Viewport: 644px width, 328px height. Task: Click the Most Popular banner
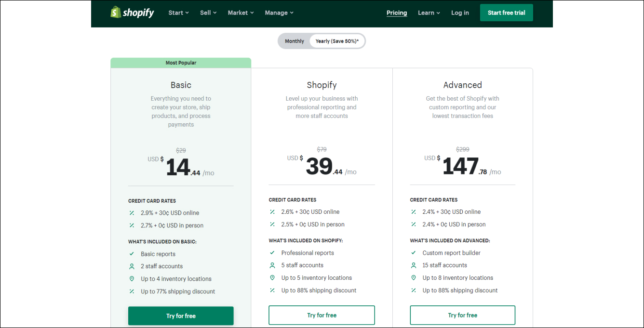[181, 63]
